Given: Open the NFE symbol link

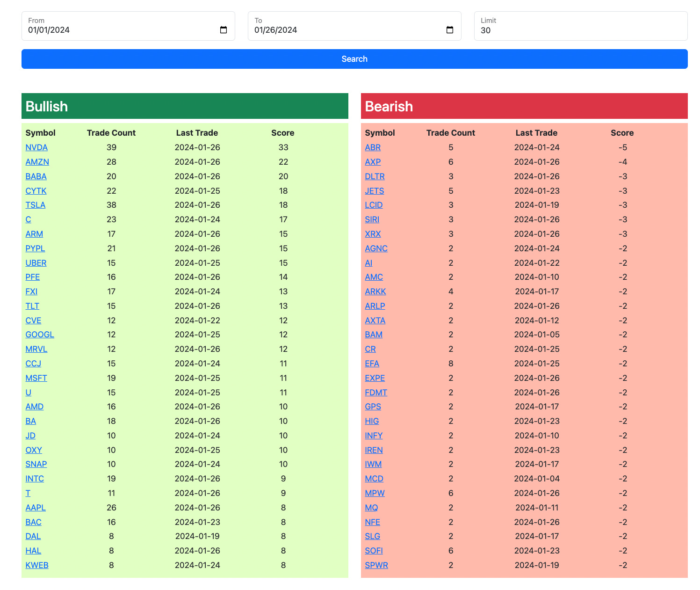Looking at the screenshot, I should pyautogui.click(x=373, y=522).
